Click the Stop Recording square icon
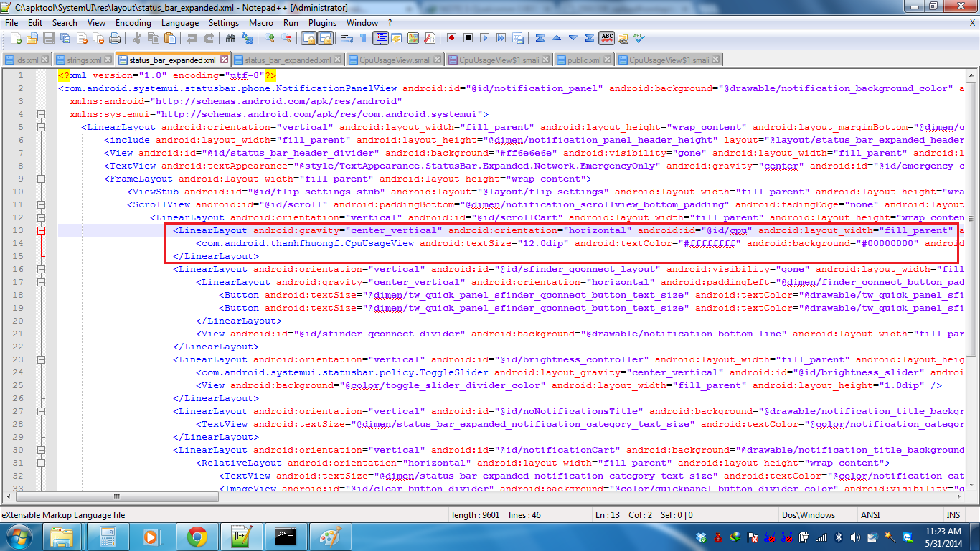This screenshot has height=551, width=980. point(468,38)
